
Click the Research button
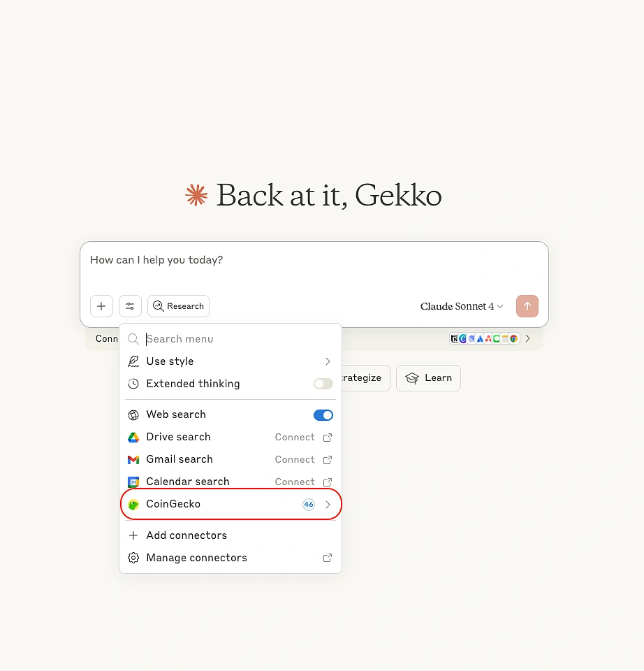coord(178,306)
